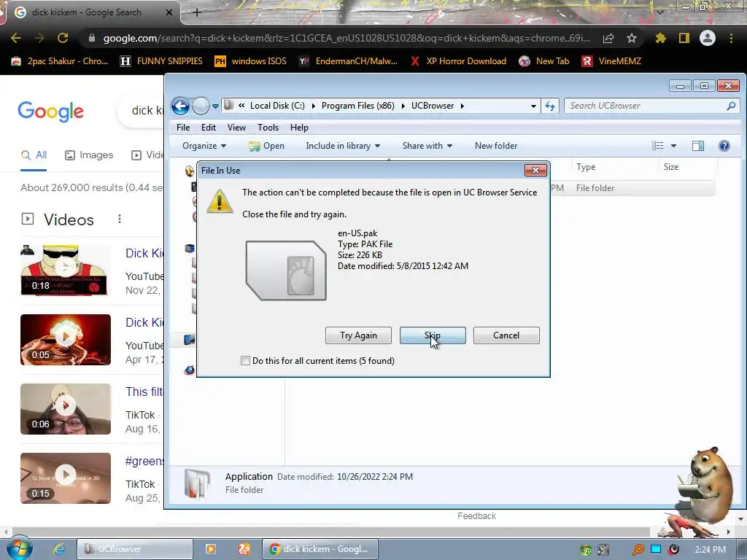Expand arrow after Local Disk (C:) breadcrumb
This screenshot has height=560, width=747.
tap(313, 106)
